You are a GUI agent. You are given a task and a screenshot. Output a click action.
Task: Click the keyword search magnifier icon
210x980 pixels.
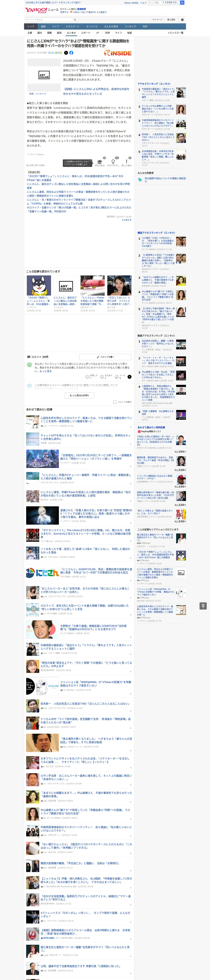(75, 19)
